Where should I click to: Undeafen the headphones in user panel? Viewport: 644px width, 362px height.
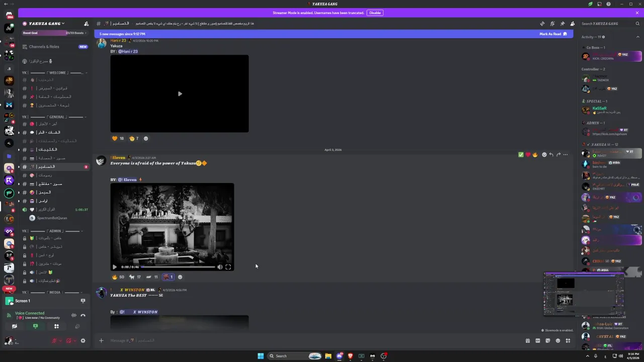tap(68, 340)
